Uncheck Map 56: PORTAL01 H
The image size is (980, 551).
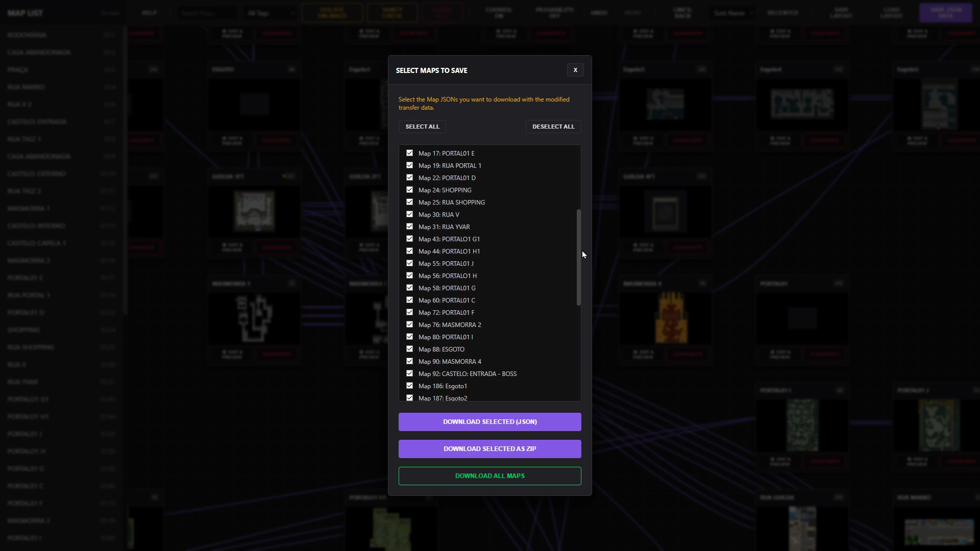[x=409, y=275]
